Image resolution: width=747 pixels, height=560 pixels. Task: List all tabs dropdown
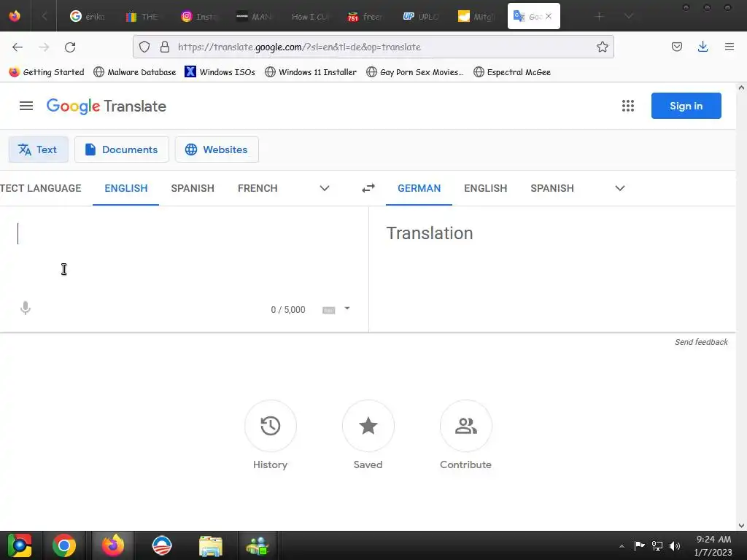[629, 16]
